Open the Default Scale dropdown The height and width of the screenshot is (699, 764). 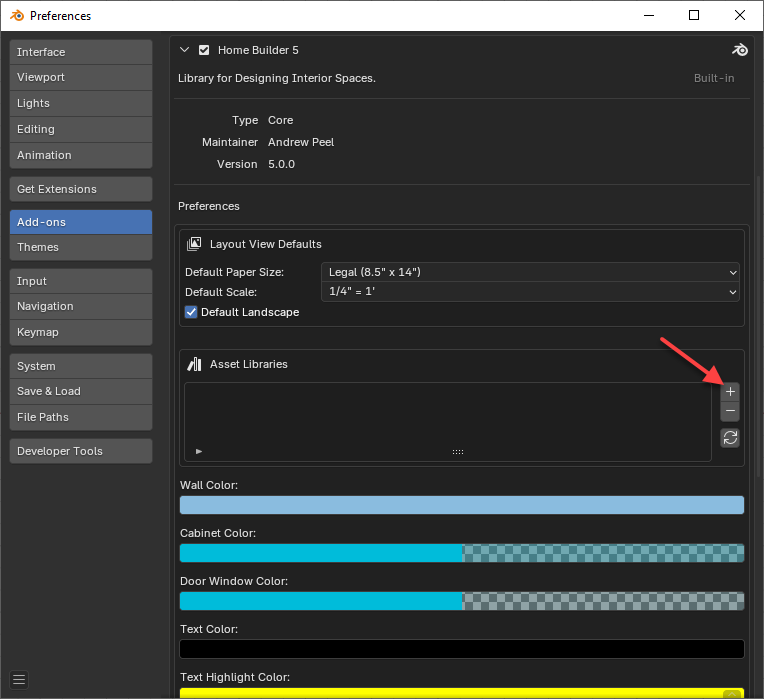pyautogui.click(x=531, y=292)
